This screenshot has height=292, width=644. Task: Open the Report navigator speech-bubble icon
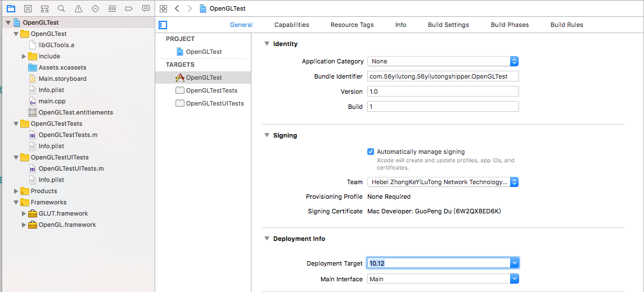click(x=146, y=8)
